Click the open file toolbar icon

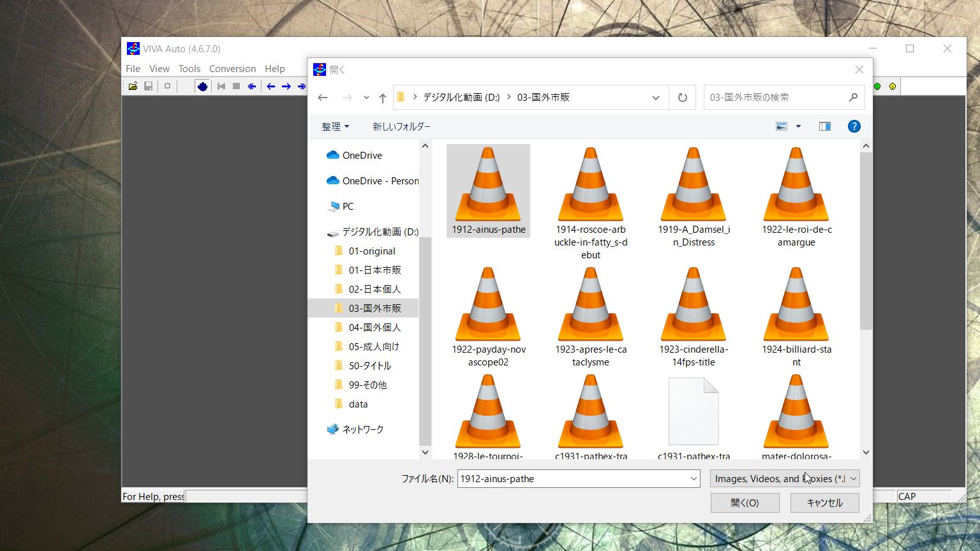point(133,86)
